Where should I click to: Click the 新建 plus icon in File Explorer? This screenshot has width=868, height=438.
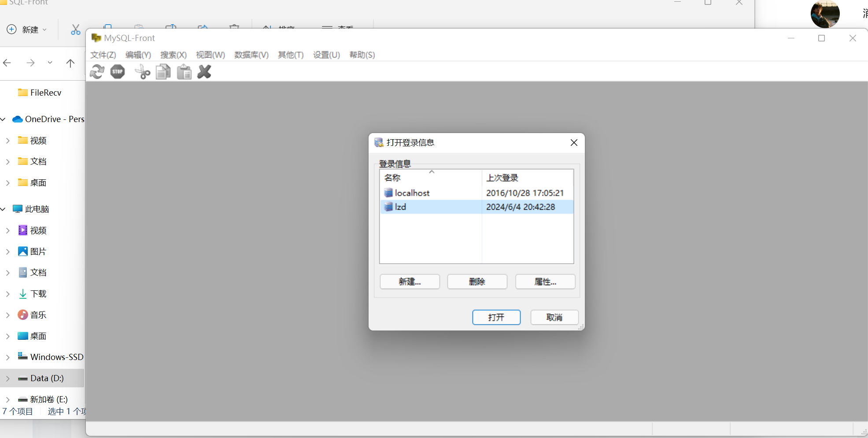click(12, 30)
